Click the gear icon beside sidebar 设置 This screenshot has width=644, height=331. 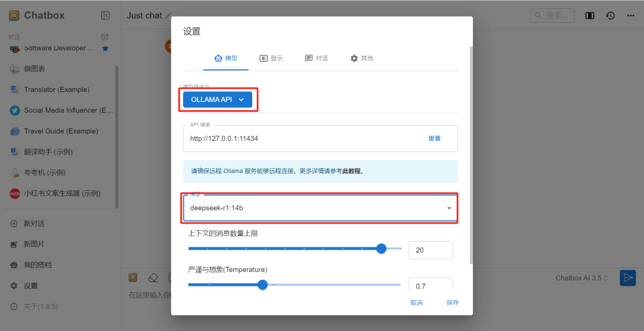(14, 286)
